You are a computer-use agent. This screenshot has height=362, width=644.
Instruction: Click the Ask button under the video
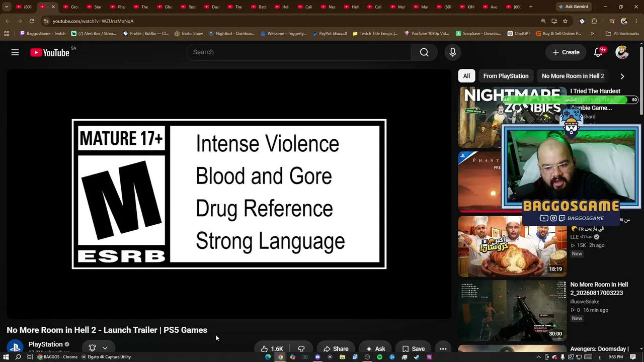(x=375, y=348)
